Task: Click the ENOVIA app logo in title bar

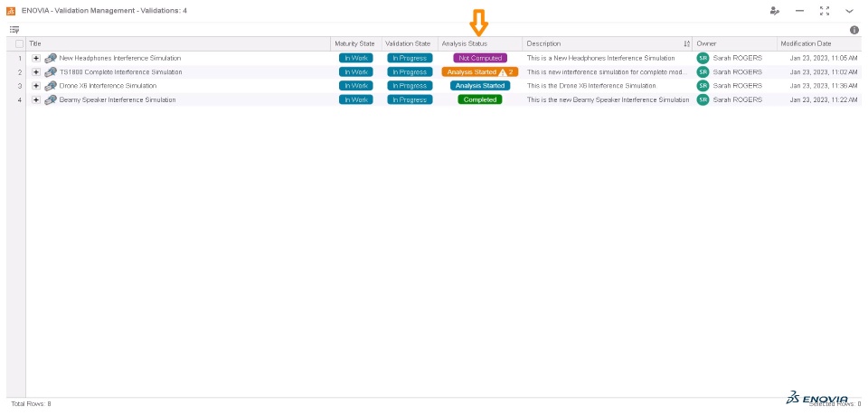Action: click(x=11, y=11)
